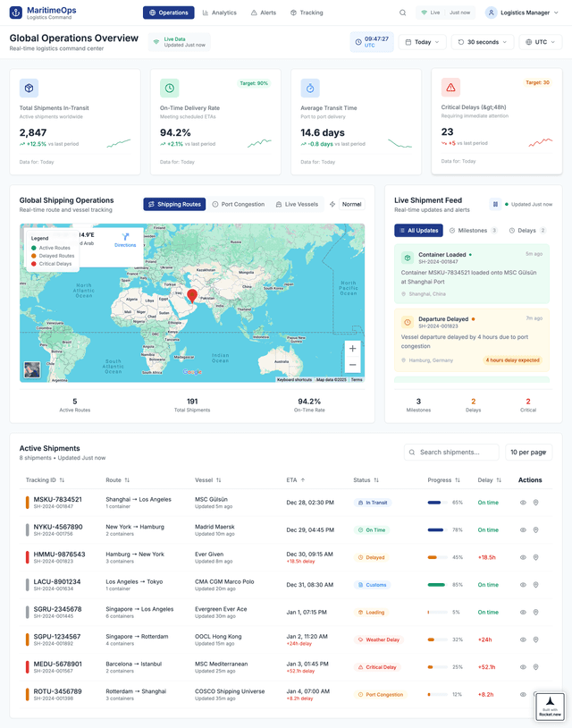Screen dimensions: 572x728
Task: Click the pause icon in Live Shipment Feed
Action: (495, 205)
